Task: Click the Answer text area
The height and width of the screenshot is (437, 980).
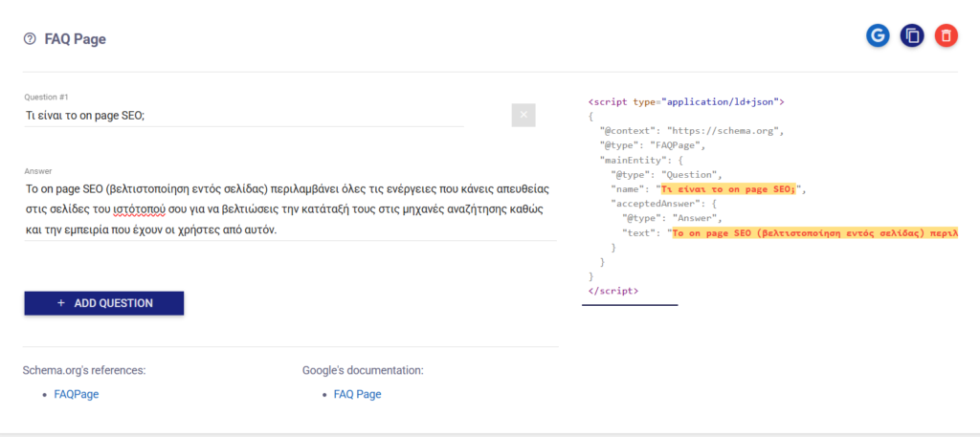Action: pyautogui.click(x=290, y=209)
